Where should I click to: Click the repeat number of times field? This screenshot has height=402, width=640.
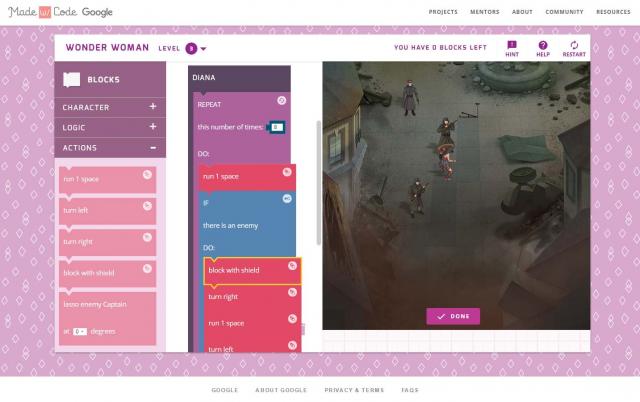[277, 127]
